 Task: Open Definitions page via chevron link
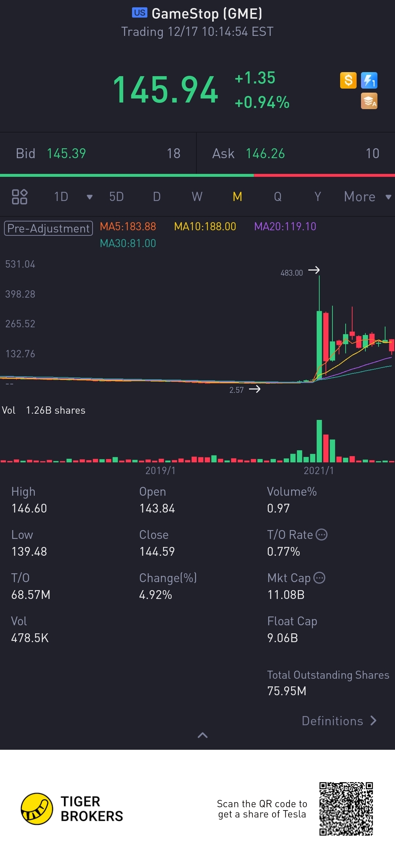(x=339, y=721)
